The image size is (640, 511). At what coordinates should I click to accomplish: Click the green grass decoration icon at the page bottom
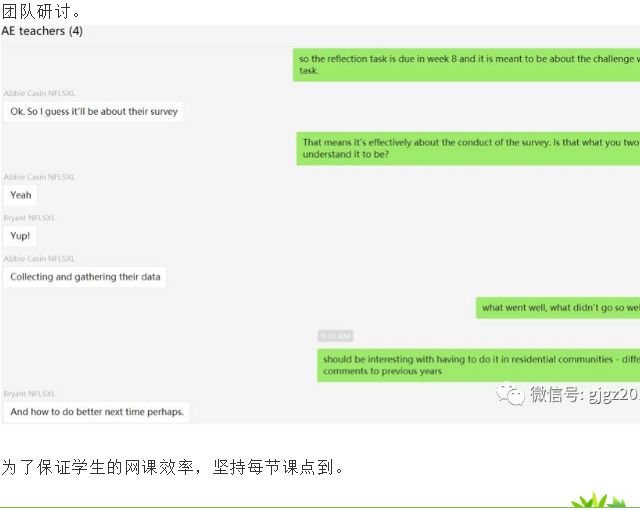pyautogui.click(x=598, y=500)
